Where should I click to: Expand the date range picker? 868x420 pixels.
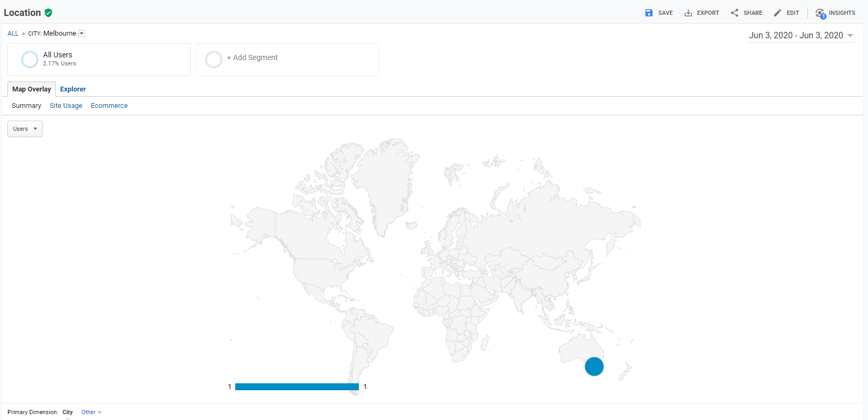850,36
